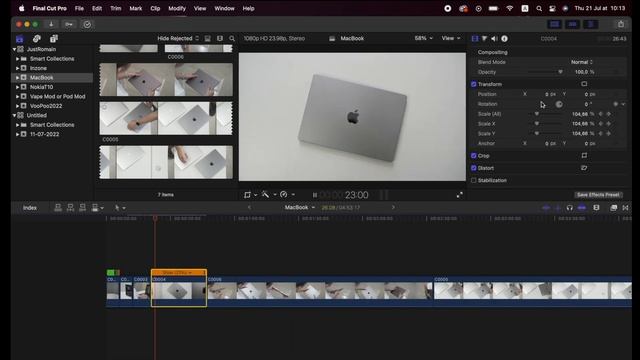This screenshot has width=640, height=360.
Task: Show Background Tasks checkmark icon
Action: click(87, 24)
